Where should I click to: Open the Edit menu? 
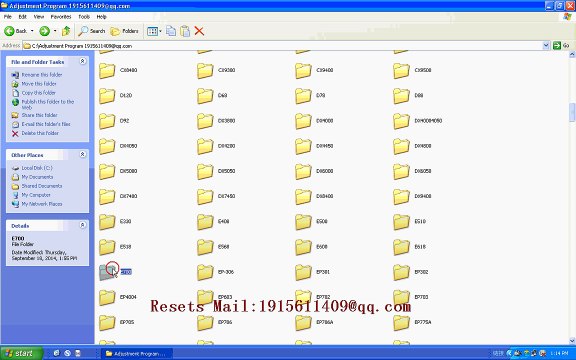click(x=23, y=17)
